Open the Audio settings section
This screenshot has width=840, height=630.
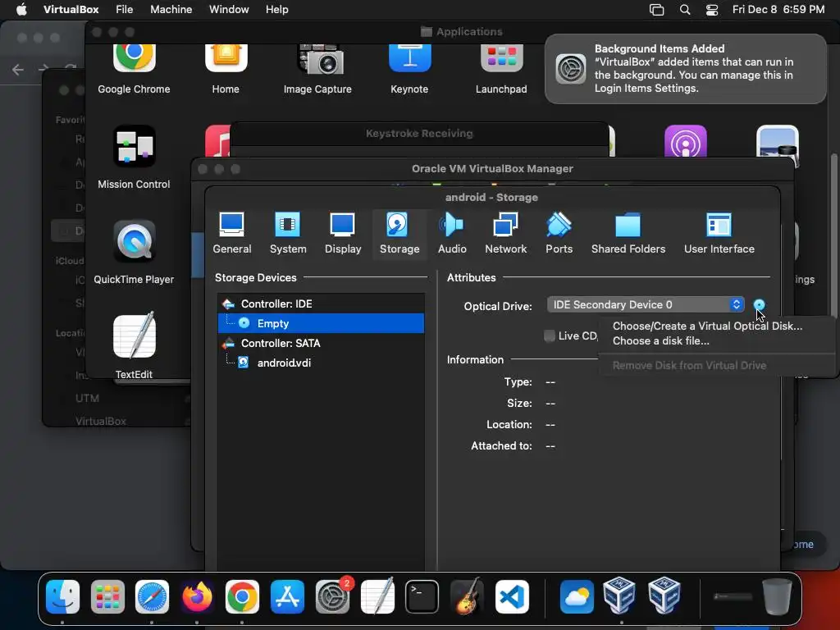click(452, 234)
